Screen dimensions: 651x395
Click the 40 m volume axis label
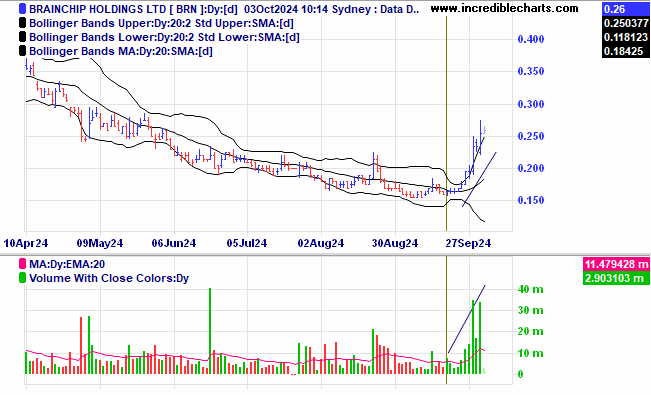pyautogui.click(x=531, y=289)
